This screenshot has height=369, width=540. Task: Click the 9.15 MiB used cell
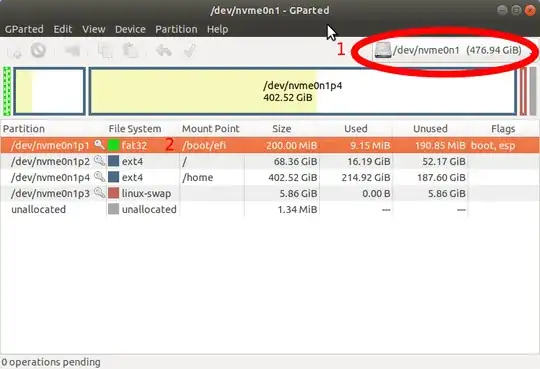pos(370,145)
